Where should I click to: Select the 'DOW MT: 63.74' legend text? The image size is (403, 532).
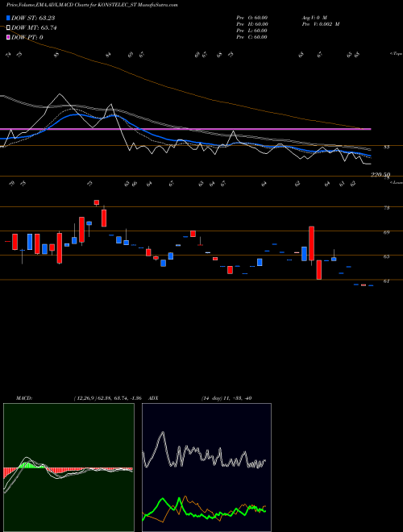(34, 28)
